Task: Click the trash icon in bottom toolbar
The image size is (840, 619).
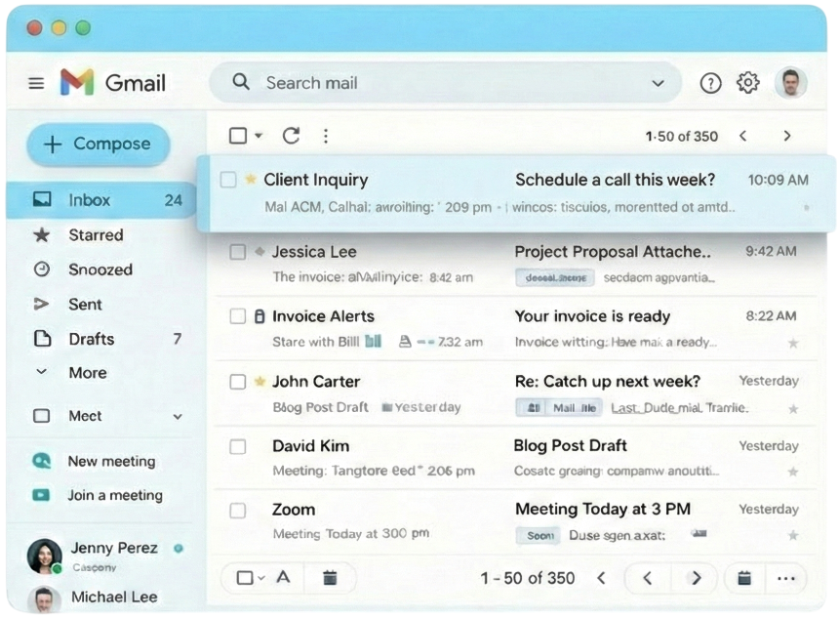Action: tap(330, 578)
